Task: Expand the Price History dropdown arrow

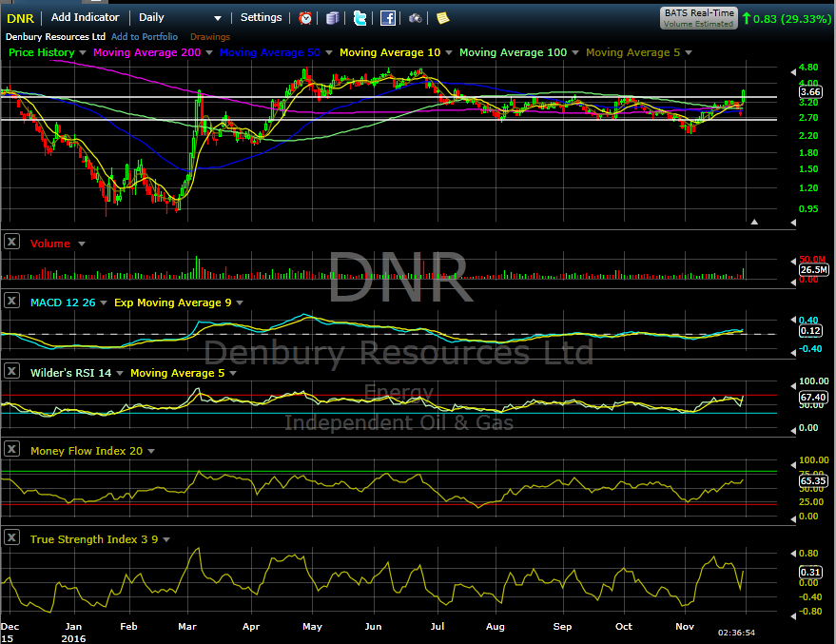Action: [x=83, y=52]
